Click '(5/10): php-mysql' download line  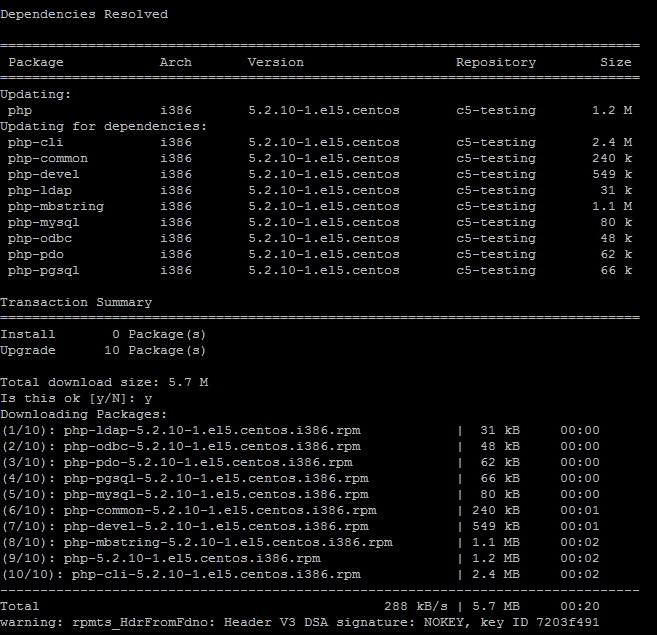[300, 494]
